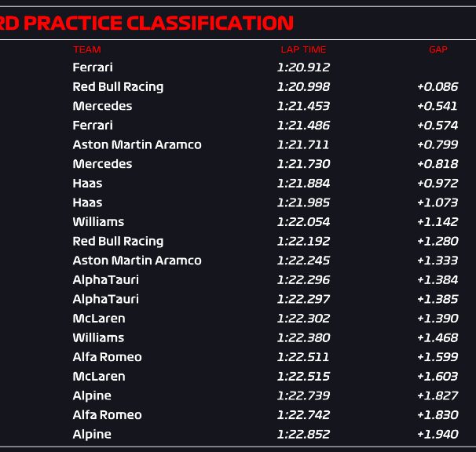Image resolution: width=476 pixels, height=452 pixels.
Task: Click the last Alpine entry at 1:22.852
Action: click(x=92, y=434)
